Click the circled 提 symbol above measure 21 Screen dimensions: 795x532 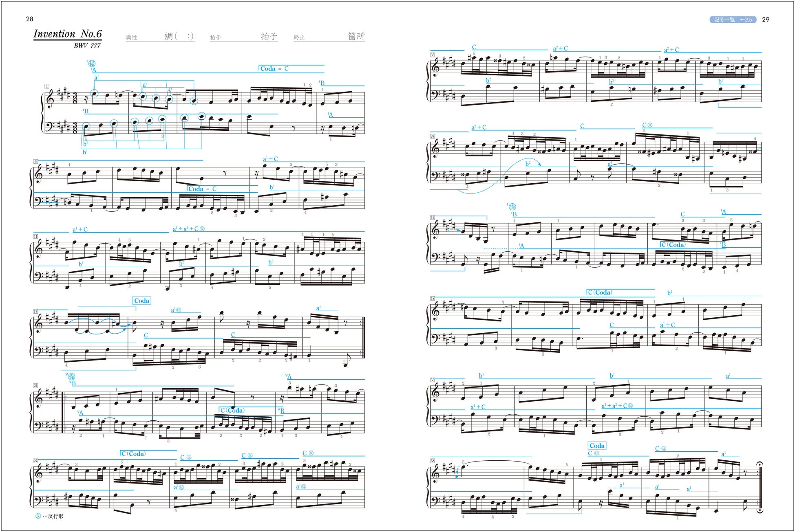(x=71, y=376)
